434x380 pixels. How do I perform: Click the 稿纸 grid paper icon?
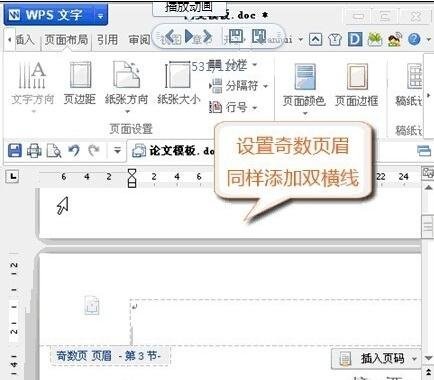pyautogui.click(x=415, y=76)
